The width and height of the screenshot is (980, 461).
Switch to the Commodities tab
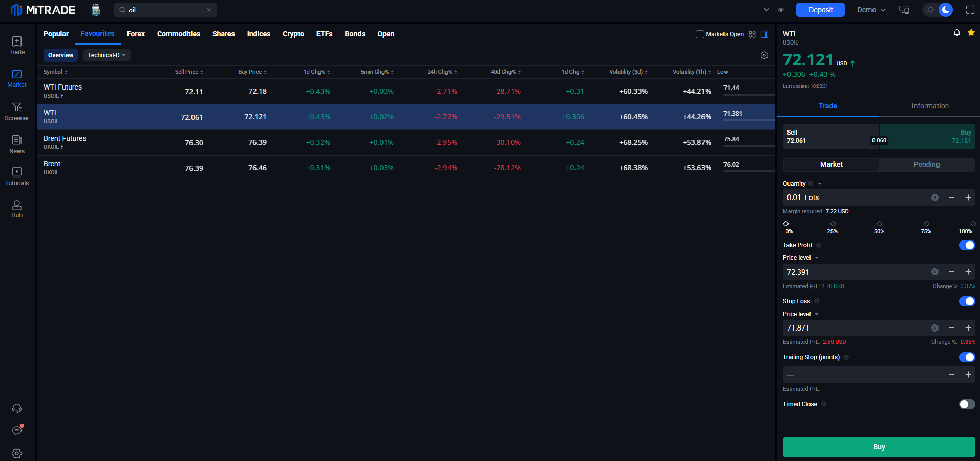click(178, 34)
